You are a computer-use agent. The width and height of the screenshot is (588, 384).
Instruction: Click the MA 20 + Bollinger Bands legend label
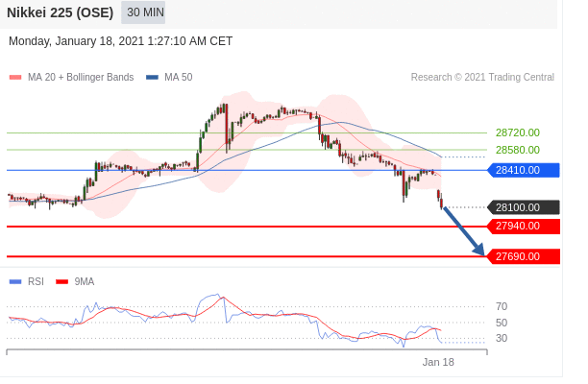coord(81,77)
